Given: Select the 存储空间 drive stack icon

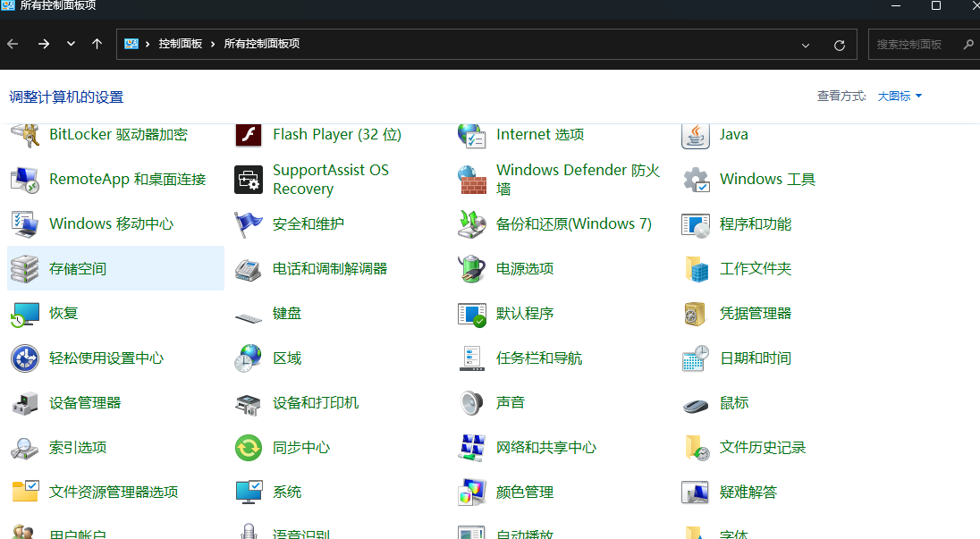Looking at the screenshot, I should point(25,269).
